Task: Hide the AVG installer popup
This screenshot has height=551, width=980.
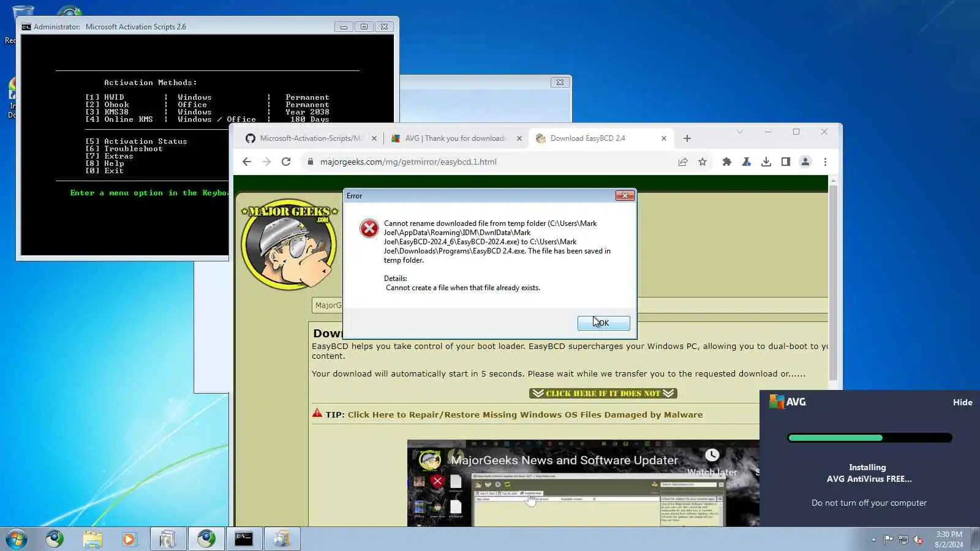Action: [962, 402]
